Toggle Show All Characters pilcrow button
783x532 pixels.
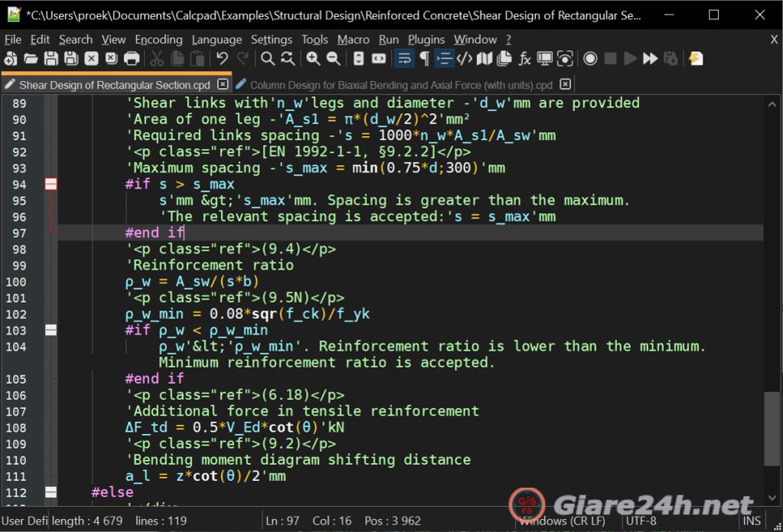pos(424,59)
